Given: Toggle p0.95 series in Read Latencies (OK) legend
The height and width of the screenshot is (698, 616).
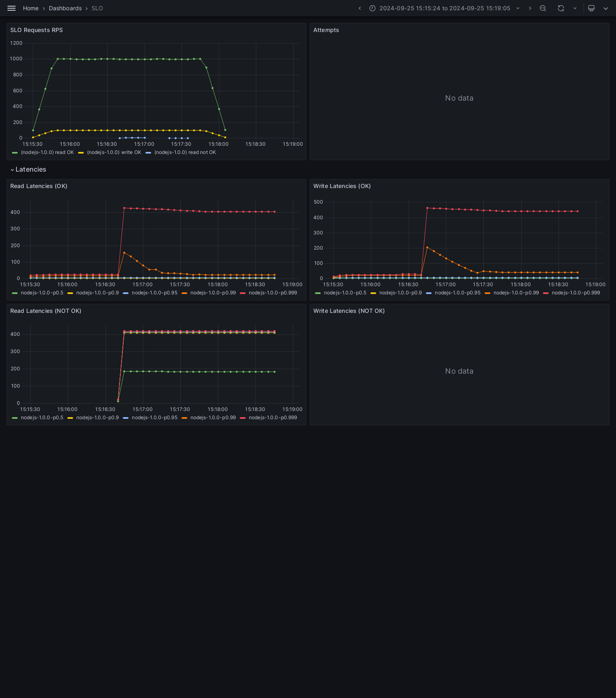Looking at the screenshot, I should pyautogui.click(x=154, y=293).
